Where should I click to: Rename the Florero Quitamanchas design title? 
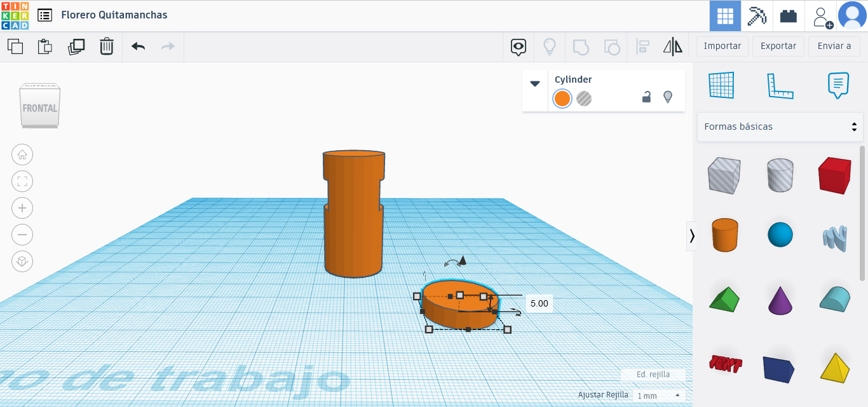(x=114, y=15)
